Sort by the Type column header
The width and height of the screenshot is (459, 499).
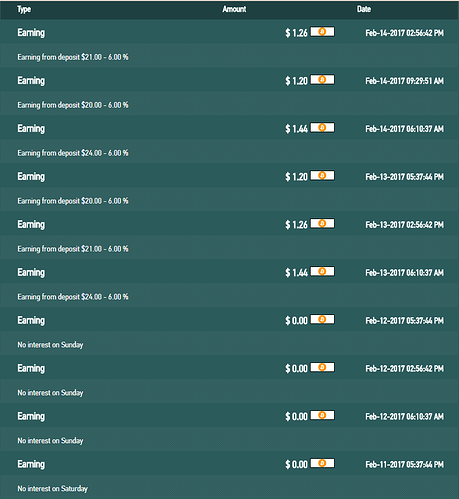point(24,9)
